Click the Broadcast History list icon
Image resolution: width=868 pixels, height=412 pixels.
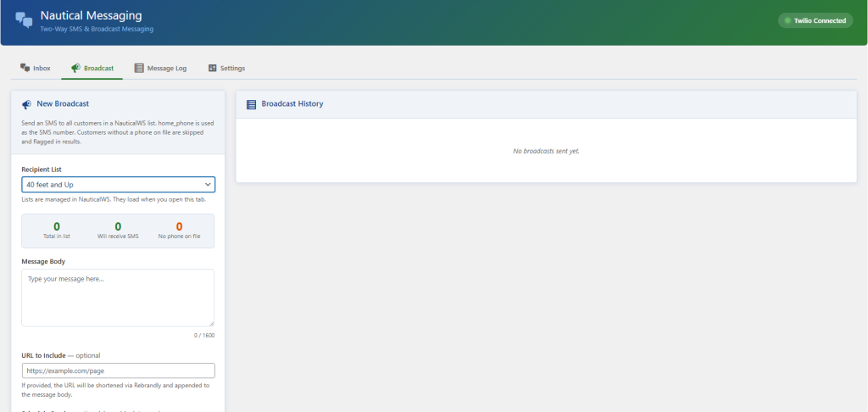(x=251, y=104)
